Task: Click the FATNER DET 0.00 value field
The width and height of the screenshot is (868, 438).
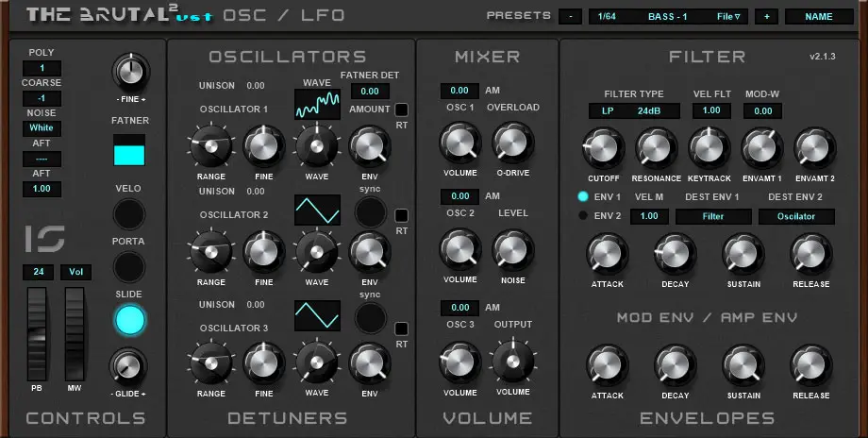Action: click(x=370, y=92)
